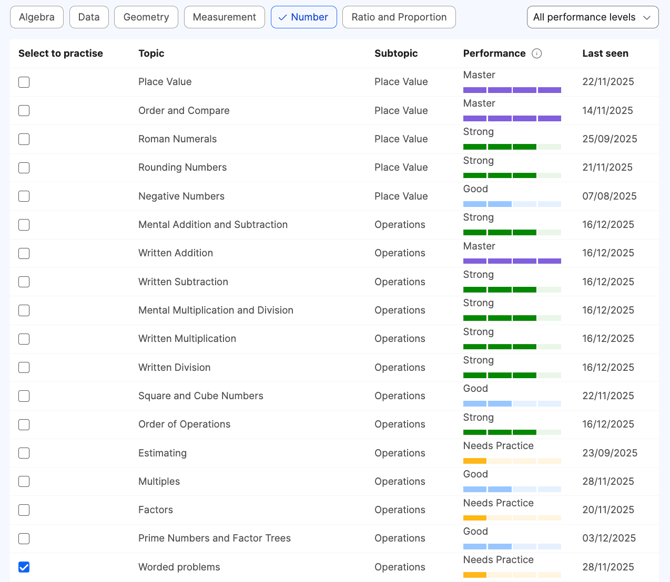Image resolution: width=670 pixels, height=582 pixels.
Task: Select the Algebra filter tab
Action: click(37, 17)
